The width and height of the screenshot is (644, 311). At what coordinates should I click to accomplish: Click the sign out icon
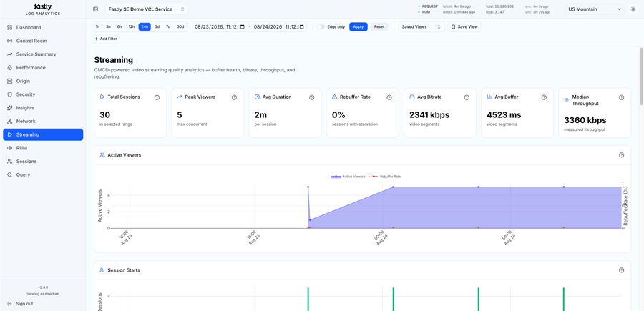pos(10,304)
